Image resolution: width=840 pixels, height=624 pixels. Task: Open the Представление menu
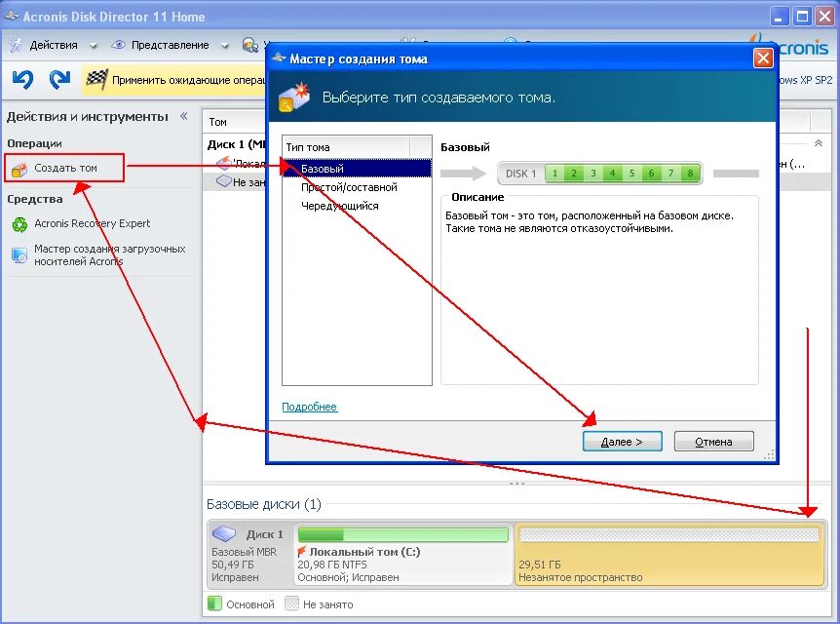click(171, 45)
